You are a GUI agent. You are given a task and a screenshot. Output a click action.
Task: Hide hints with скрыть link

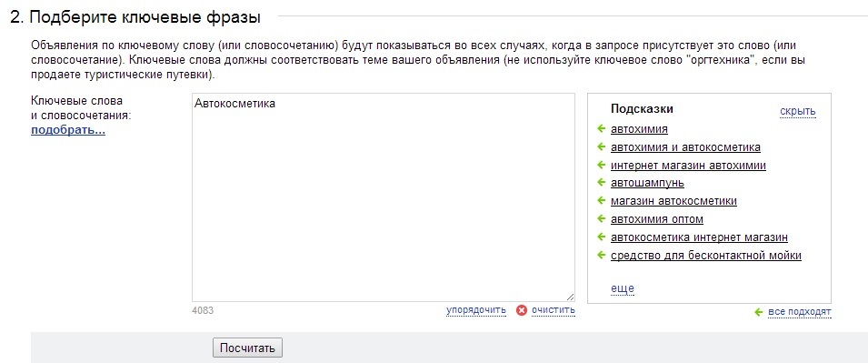point(798,111)
